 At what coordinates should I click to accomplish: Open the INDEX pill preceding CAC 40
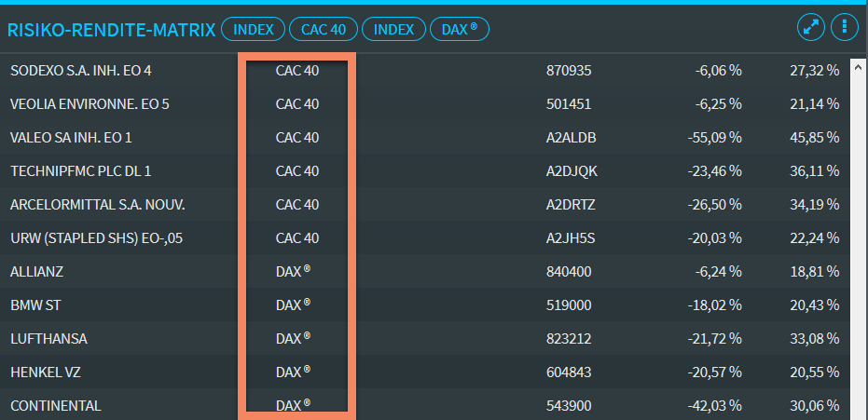[253, 30]
